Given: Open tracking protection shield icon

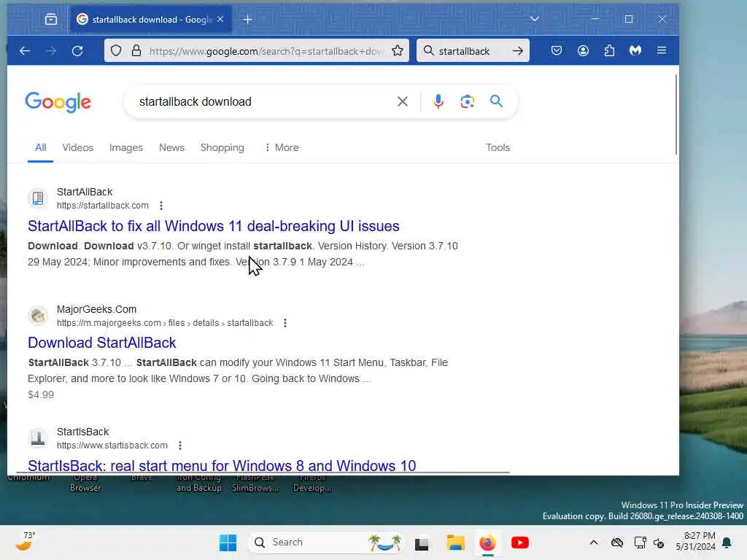Looking at the screenshot, I should (x=116, y=50).
